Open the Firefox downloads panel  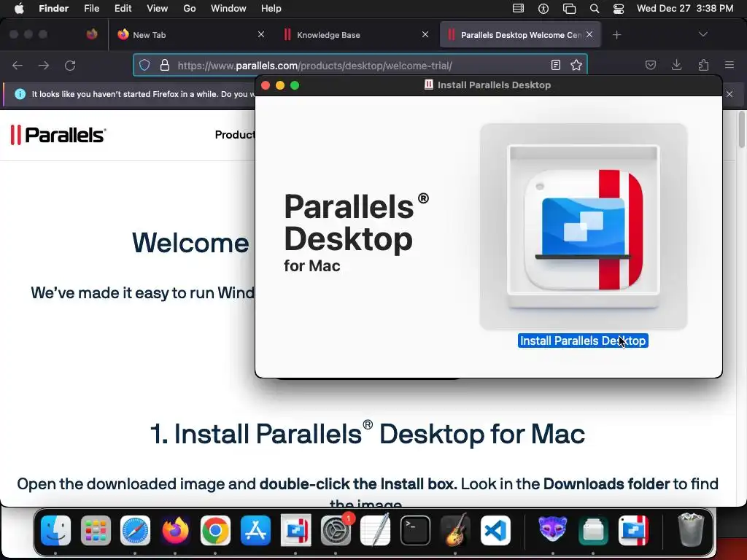676,65
